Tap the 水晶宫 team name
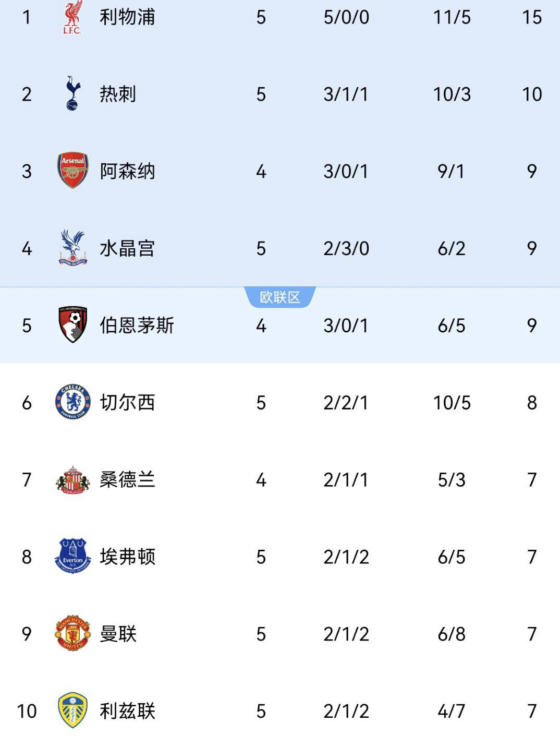This screenshot has width=560, height=747. click(127, 248)
